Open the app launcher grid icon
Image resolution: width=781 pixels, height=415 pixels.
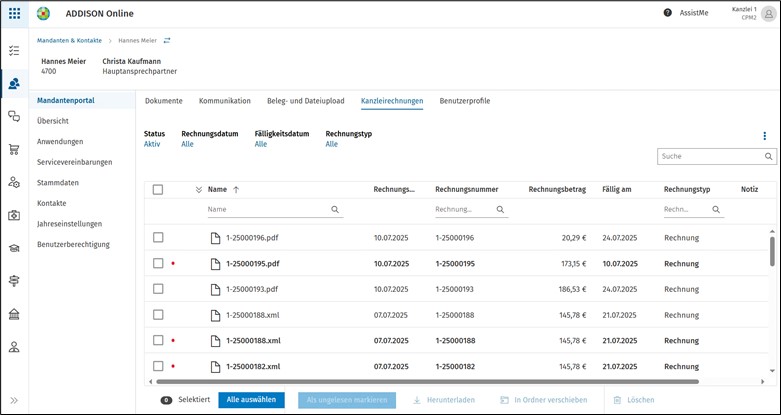click(x=14, y=13)
